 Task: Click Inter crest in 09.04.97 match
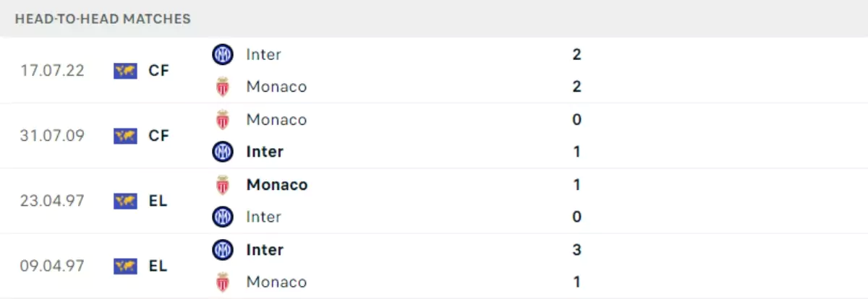coord(223,249)
